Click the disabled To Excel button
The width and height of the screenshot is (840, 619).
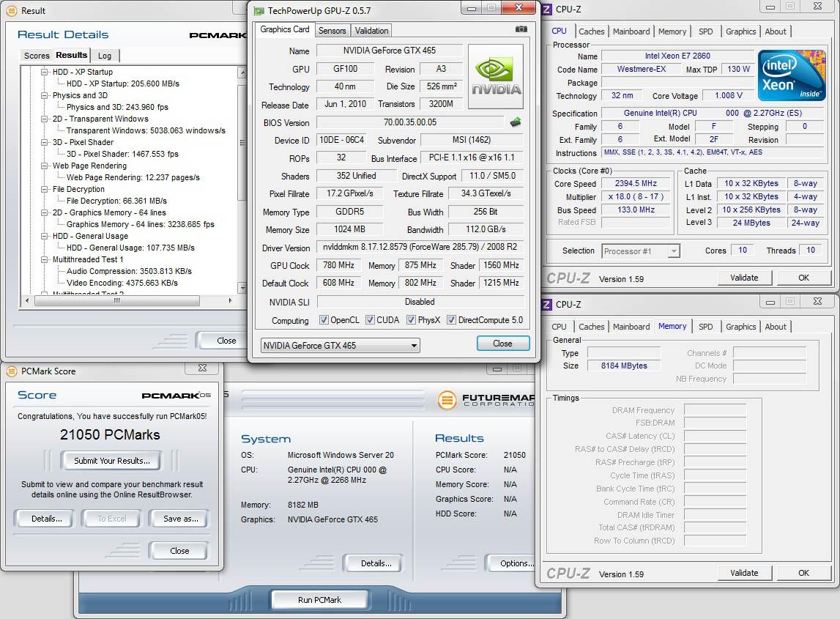pos(112,519)
